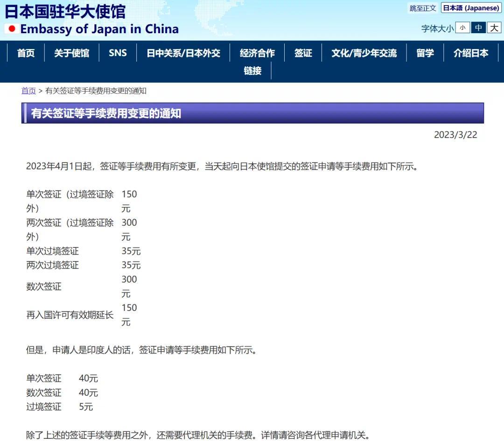
Task: Set font size to medium (中)
Action: [x=478, y=28]
